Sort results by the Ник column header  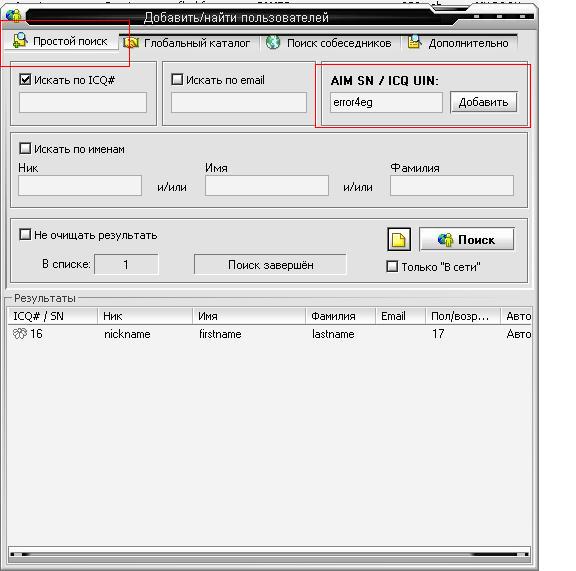pyautogui.click(x=145, y=316)
